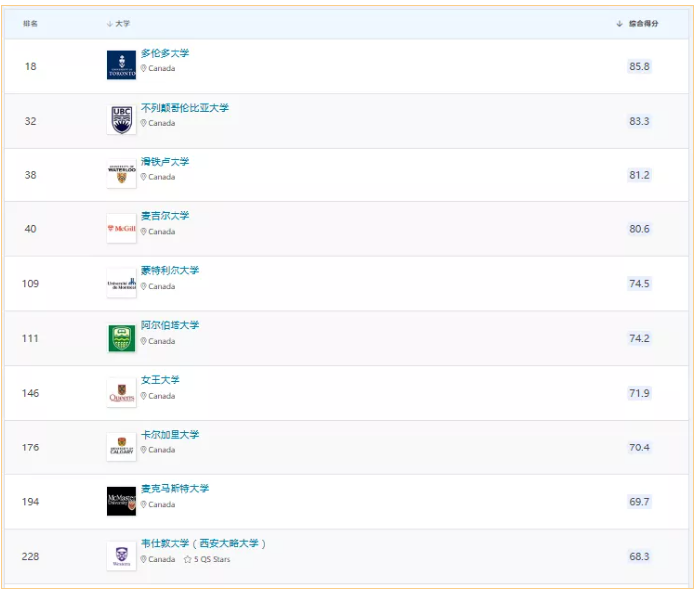
Task: Open 麦吉尔大学 university page
Action: pos(165,216)
